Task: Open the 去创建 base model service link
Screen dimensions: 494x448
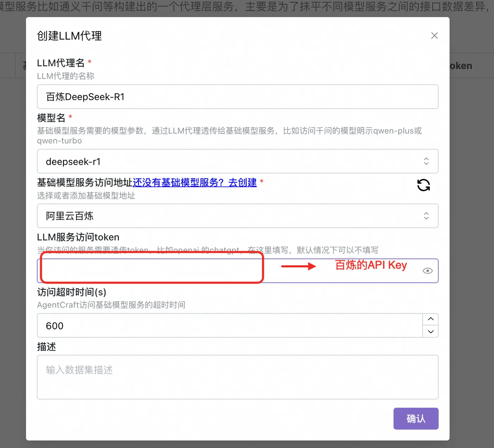Action: [194, 182]
